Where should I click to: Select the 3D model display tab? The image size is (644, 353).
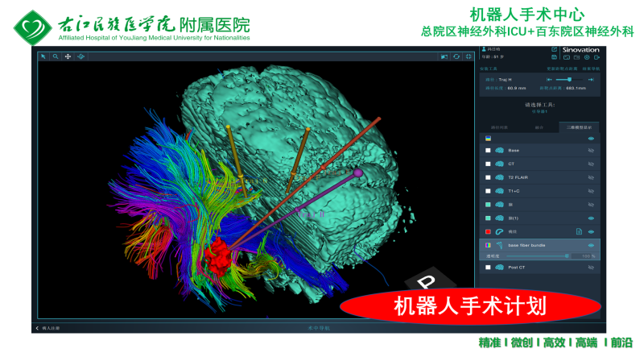point(579,127)
